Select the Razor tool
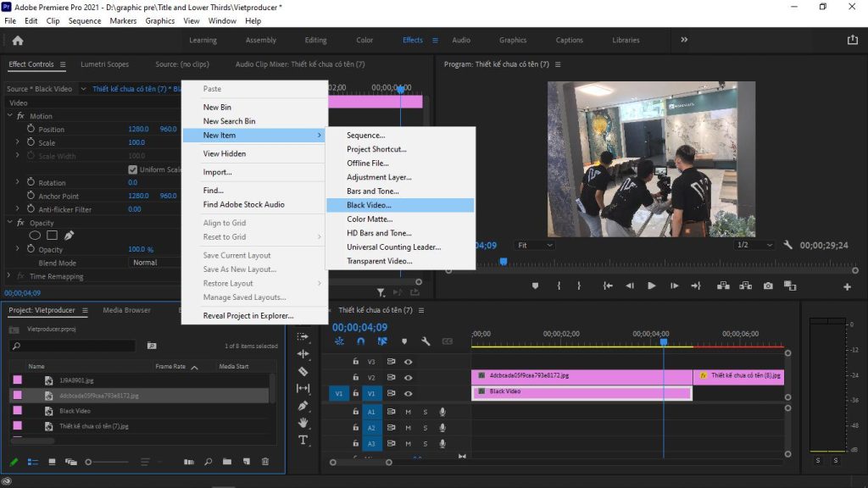This screenshot has height=488, width=868. pos(303,371)
